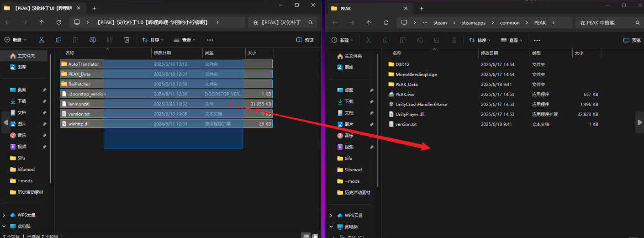Viewport: 644px width, 238px height.
Task: Toggle Preview pane in PEAK window
Action: point(632,40)
